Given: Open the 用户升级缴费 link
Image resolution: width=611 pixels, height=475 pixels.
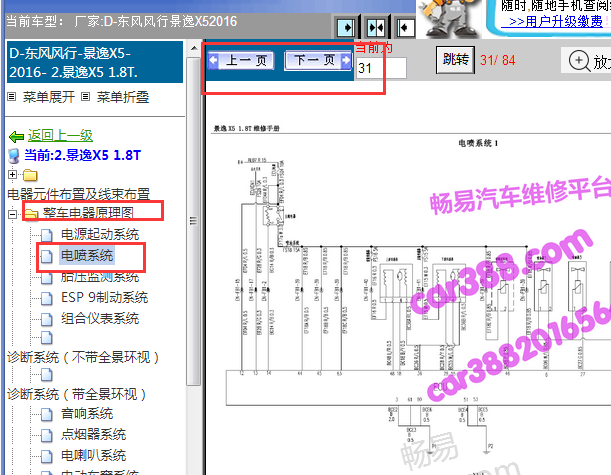Looking at the screenshot, I should pos(563,21).
